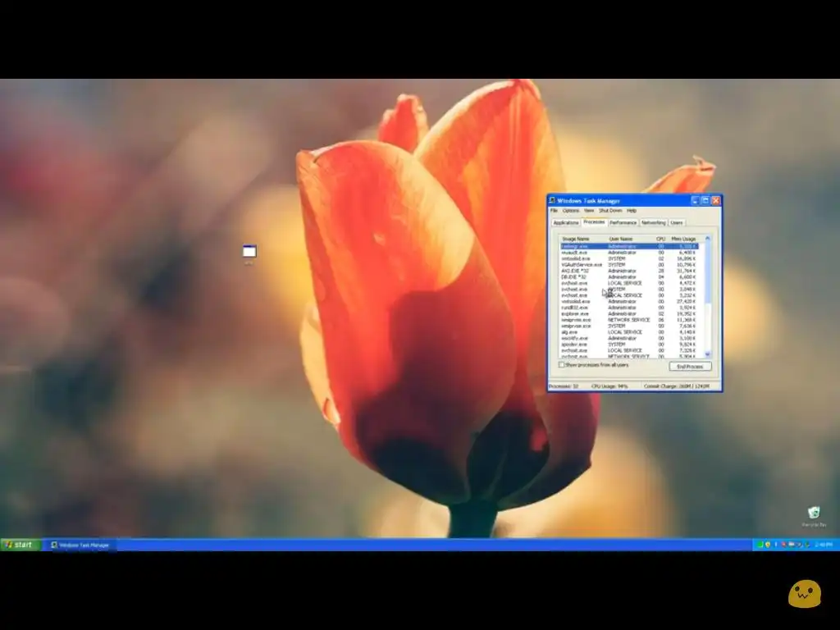The height and width of the screenshot is (630, 840).
Task: Select wmiprvse.exe running as NETWORK SERVICE
Action: (629, 320)
